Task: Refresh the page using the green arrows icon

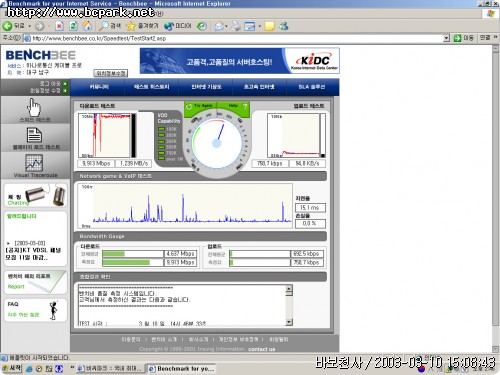Action: [73, 26]
